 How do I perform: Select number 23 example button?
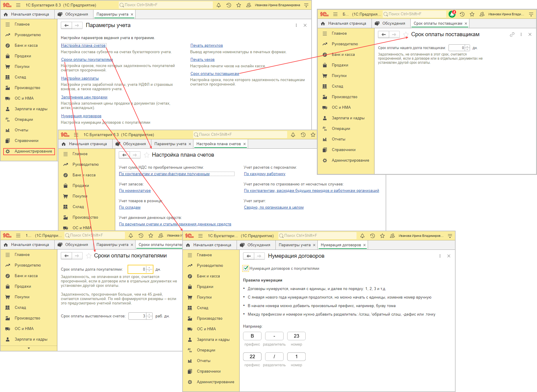[x=296, y=336]
